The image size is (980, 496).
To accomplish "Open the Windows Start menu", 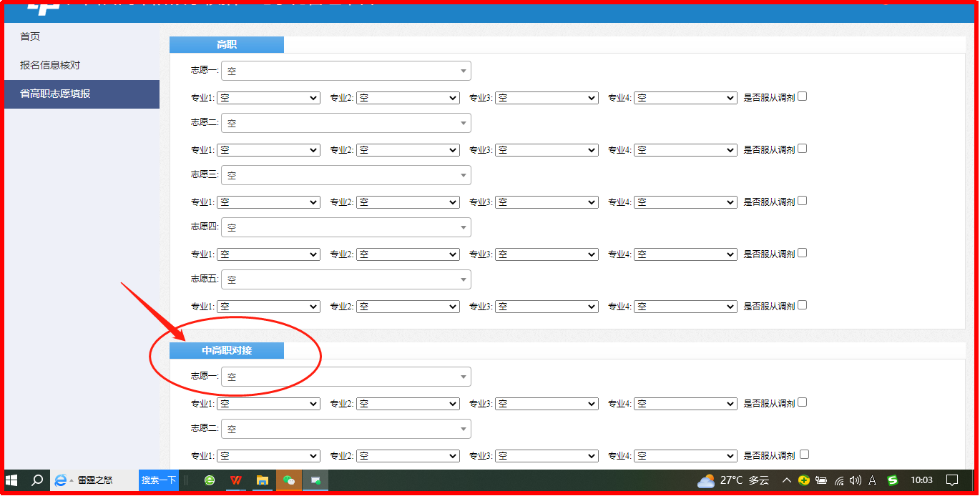I will tap(12, 480).
